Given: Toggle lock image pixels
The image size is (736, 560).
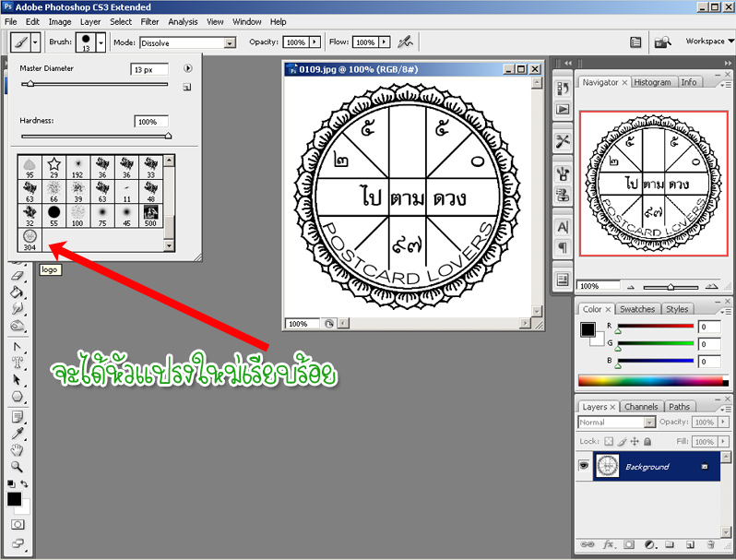Looking at the screenshot, I should 622,441.
